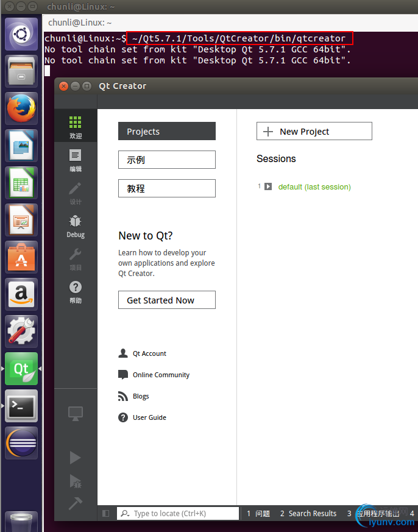Click the plus icon in New Project
418x532 pixels.
point(268,132)
